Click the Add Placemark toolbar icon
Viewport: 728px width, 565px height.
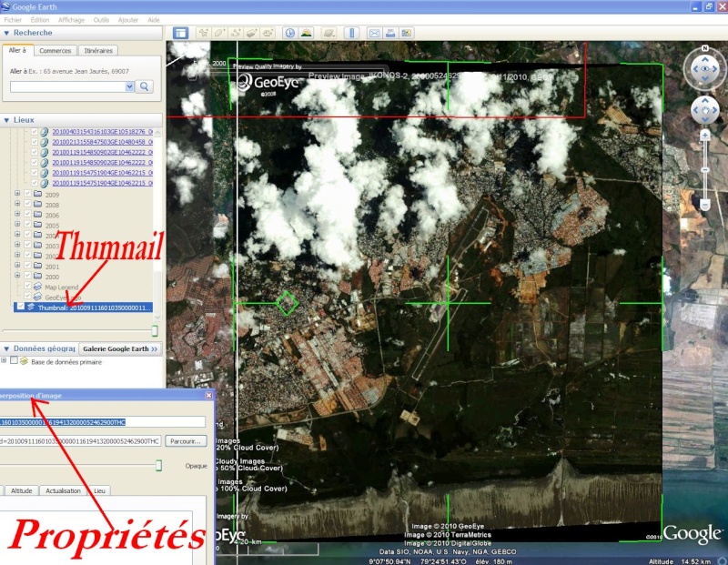(x=203, y=33)
